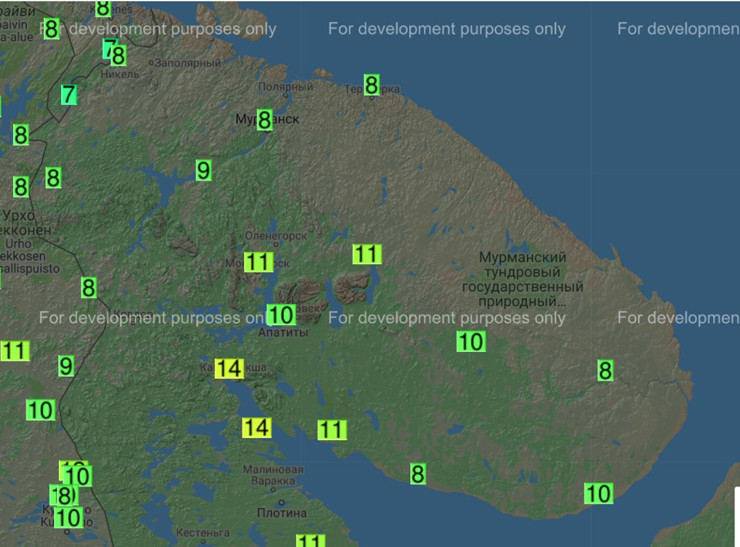
Task: Click the 8 marker on the southern coast
Action: [418, 474]
